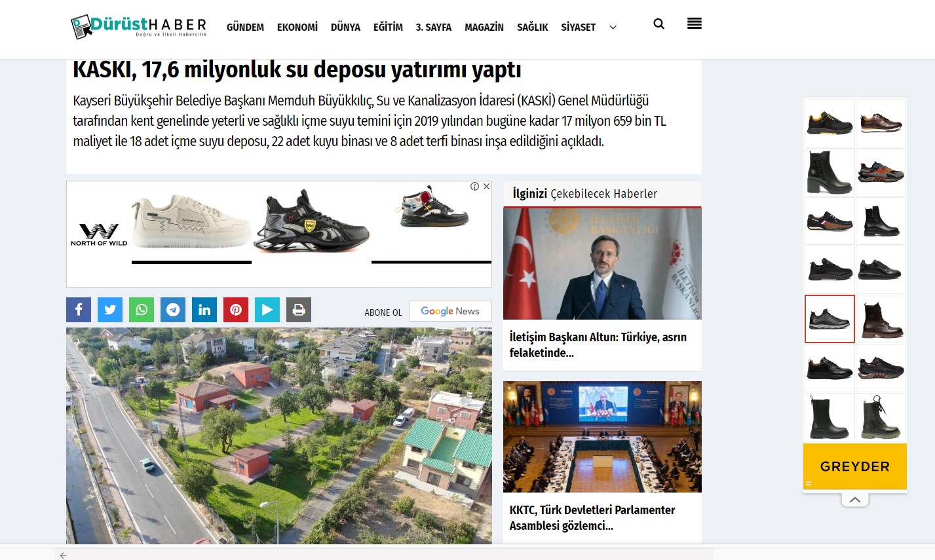Viewport: 935px width, 560px height.
Task: Print the article using printer icon
Action: click(x=299, y=310)
